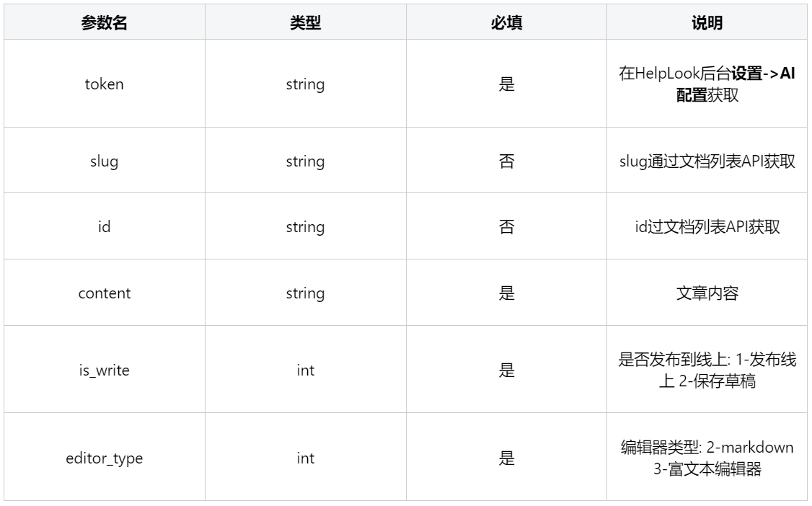Click the 否 value in slug row
The height and width of the screenshot is (506, 812).
(506, 161)
